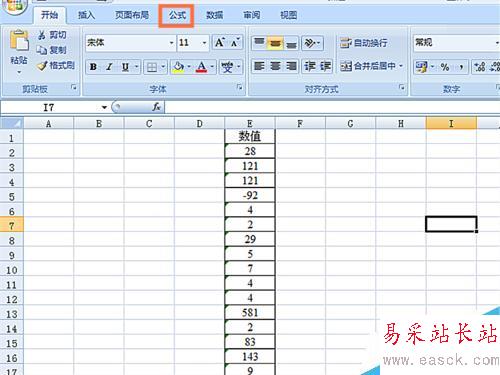This screenshot has width=500, height=375.
Task: Open the font color dropdown arrow
Action: click(212, 67)
